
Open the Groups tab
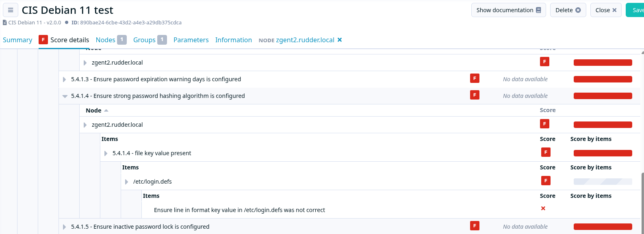[x=150, y=40]
